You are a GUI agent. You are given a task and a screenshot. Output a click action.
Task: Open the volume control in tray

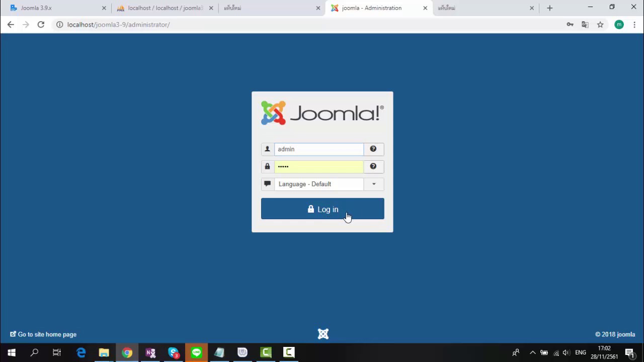566,352
